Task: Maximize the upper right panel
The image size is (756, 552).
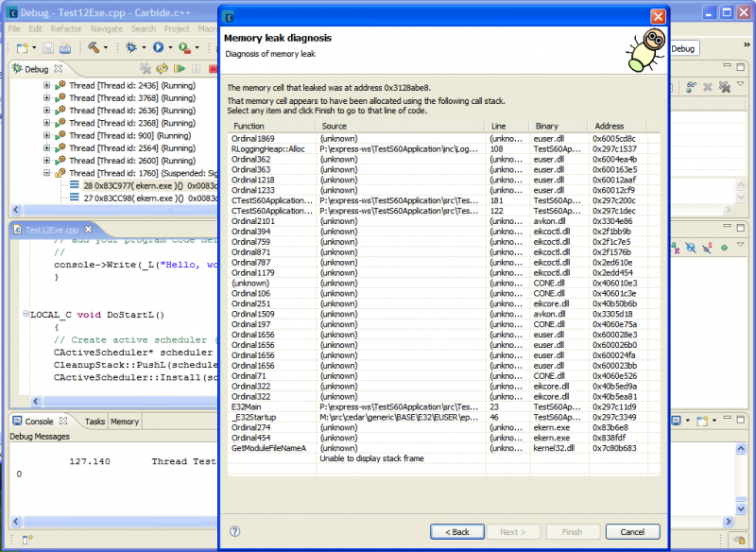Action: (741, 67)
